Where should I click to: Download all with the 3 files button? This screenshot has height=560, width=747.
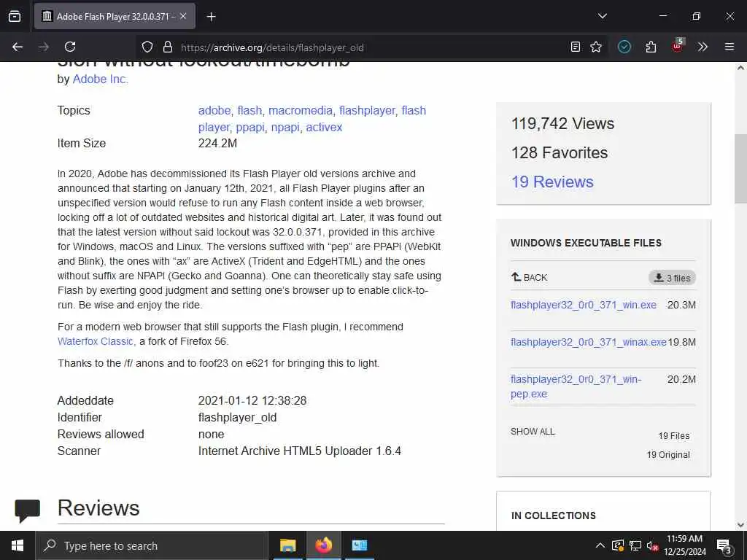tap(672, 278)
